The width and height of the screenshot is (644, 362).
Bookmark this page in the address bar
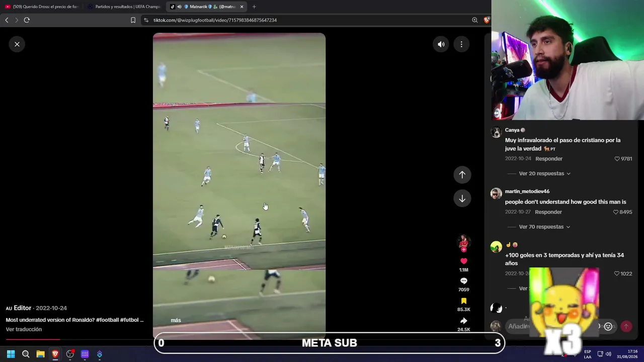tap(133, 20)
